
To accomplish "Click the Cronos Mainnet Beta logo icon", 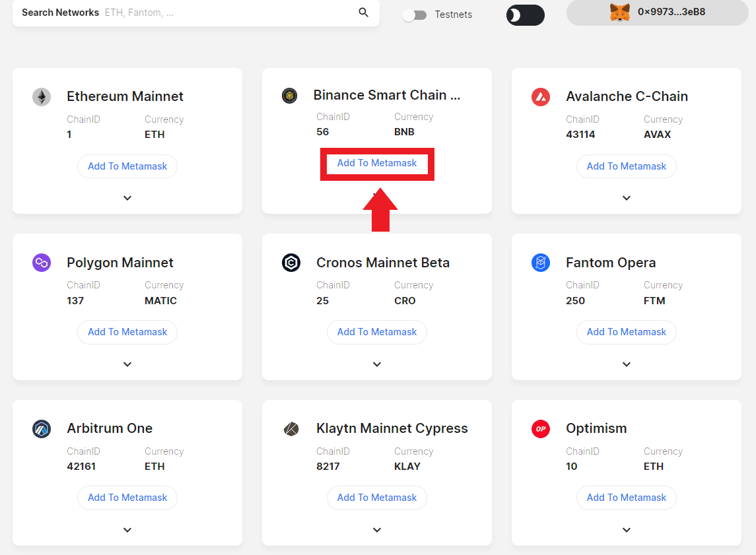I will click(x=291, y=263).
